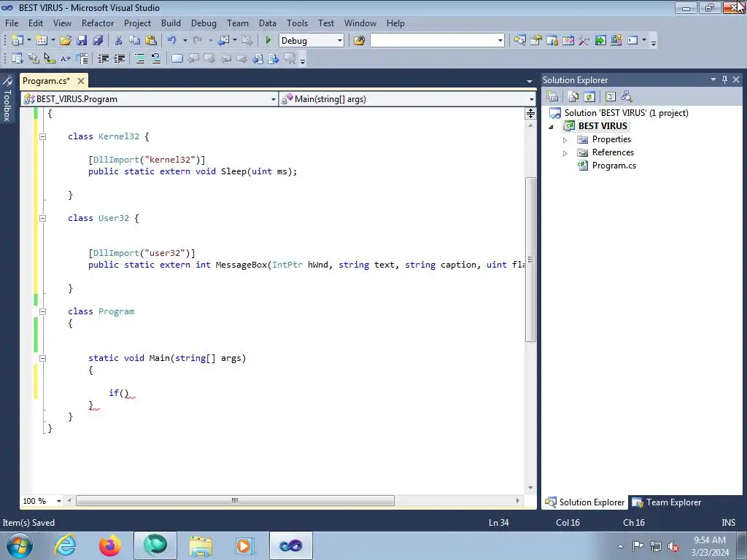The image size is (747, 560).
Task: Click the editor vertical scrollbar thumb
Action: click(530, 260)
